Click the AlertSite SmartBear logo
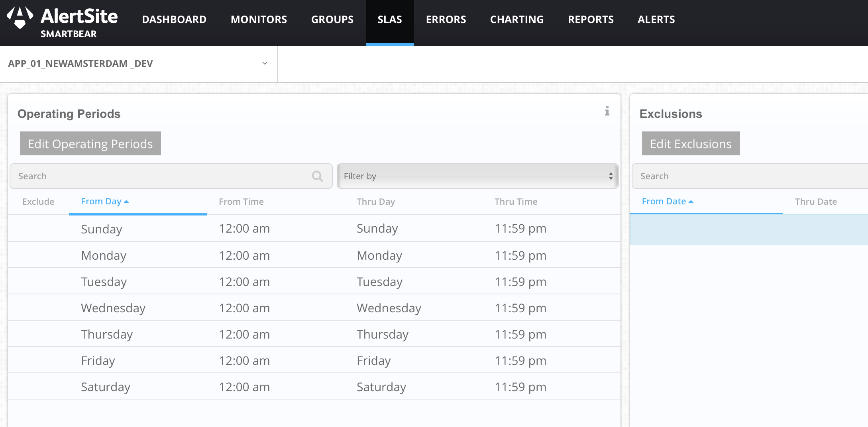The image size is (868, 427). pyautogui.click(x=62, y=23)
